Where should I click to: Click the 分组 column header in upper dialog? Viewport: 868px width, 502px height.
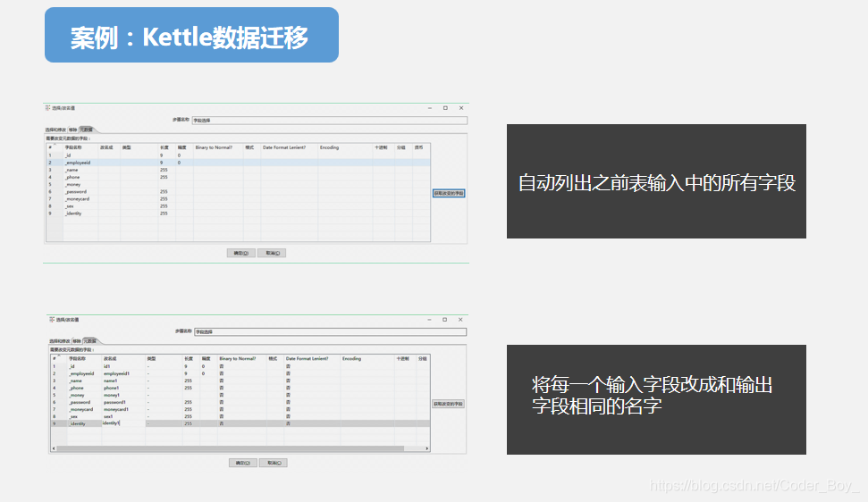(x=400, y=147)
